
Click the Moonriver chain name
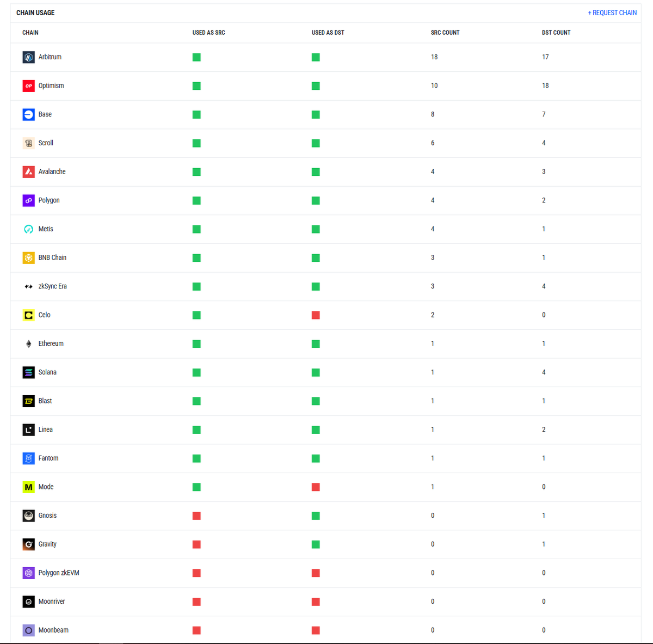point(52,602)
